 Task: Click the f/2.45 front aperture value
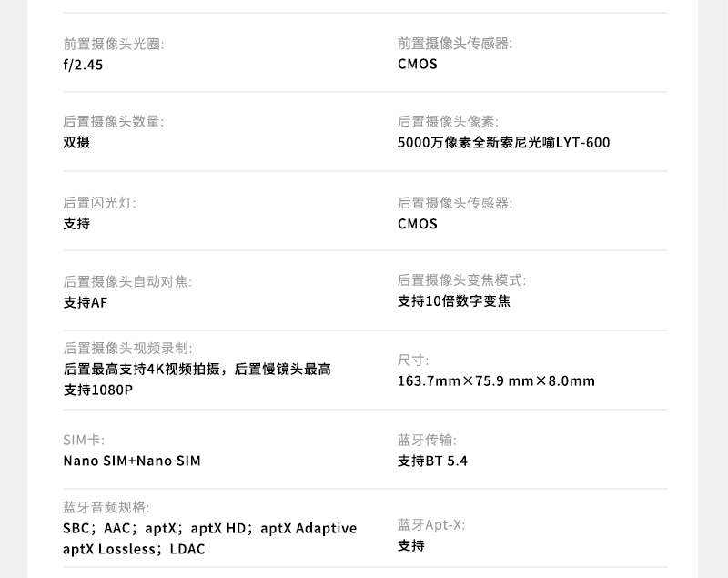[x=83, y=65]
